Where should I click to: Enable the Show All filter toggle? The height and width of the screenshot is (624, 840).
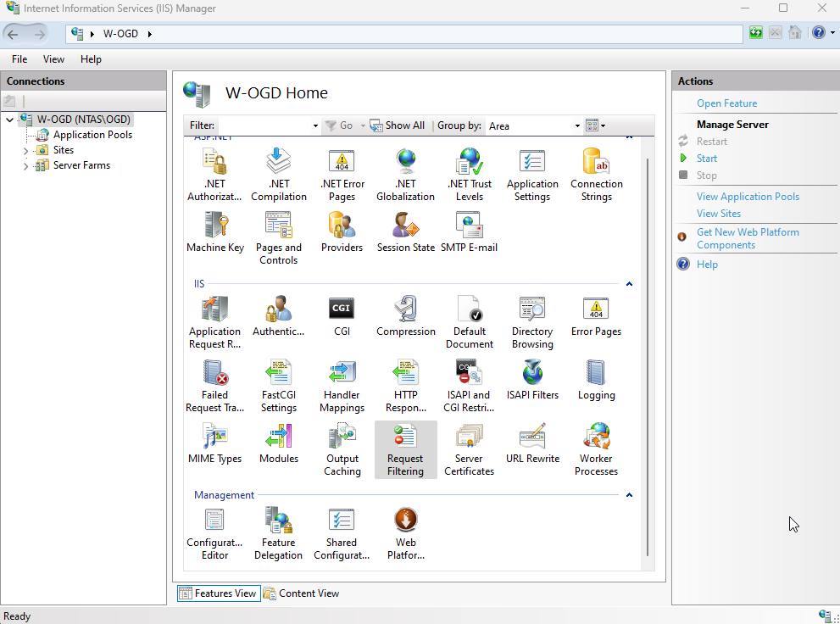pyautogui.click(x=398, y=125)
